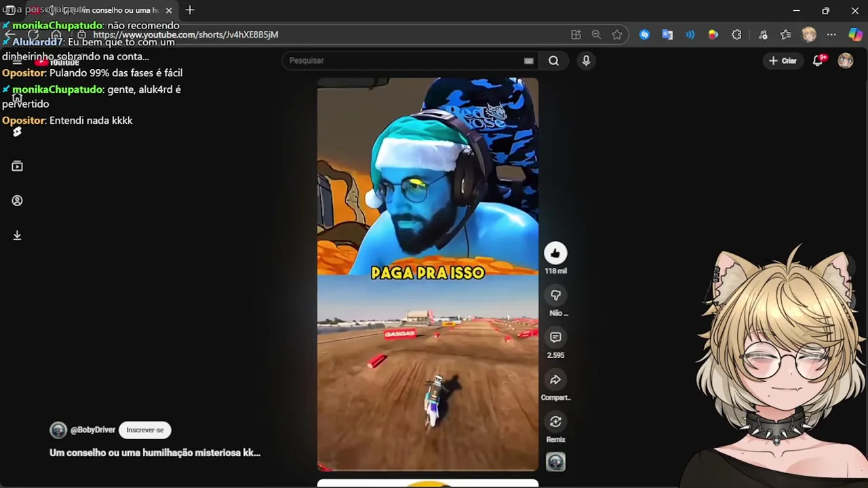Click the title 'Um conselho ou uma humilhação misteriosa kk...'
The height and width of the screenshot is (488, 868).
click(x=155, y=453)
